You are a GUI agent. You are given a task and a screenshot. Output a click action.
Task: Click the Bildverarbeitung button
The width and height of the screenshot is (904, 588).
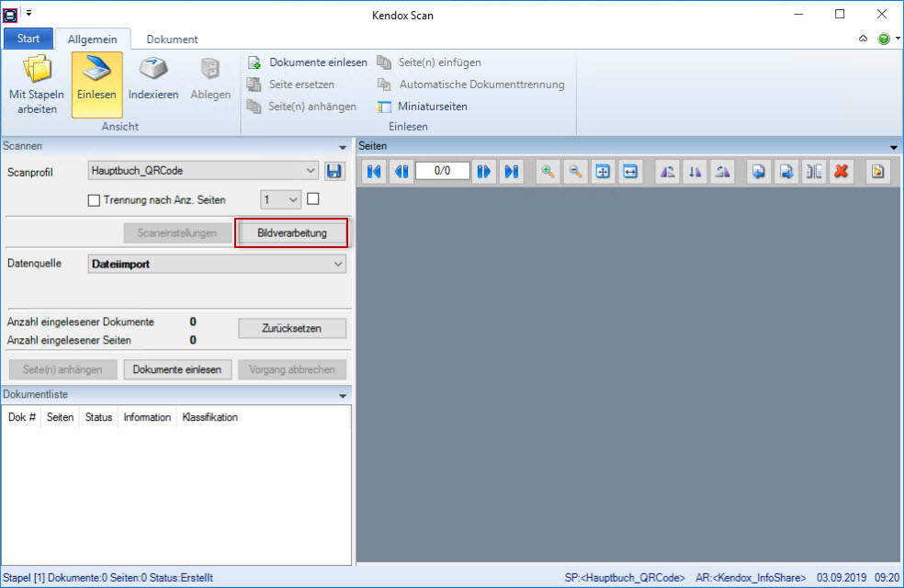(292, 233)
